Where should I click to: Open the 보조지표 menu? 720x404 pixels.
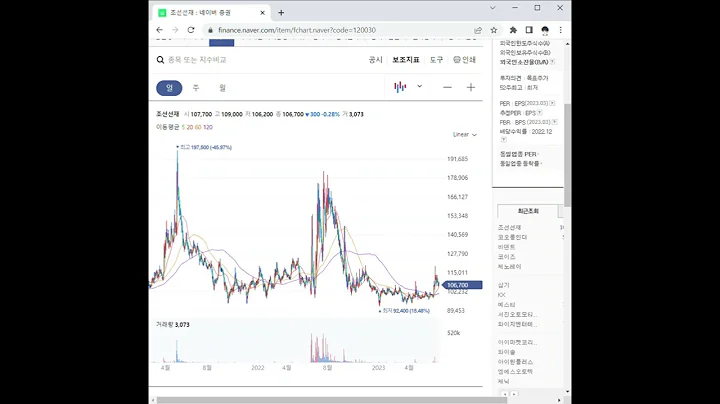tap(406, 60)
